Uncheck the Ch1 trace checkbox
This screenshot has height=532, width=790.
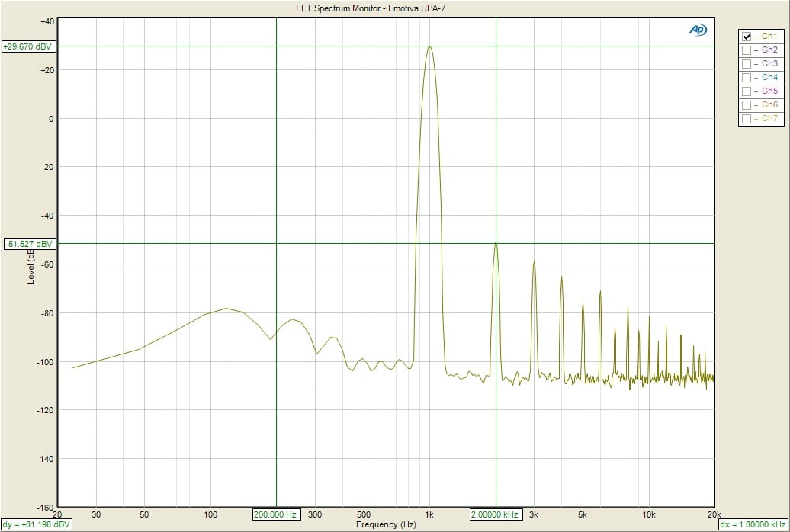(x=747, y=37)
